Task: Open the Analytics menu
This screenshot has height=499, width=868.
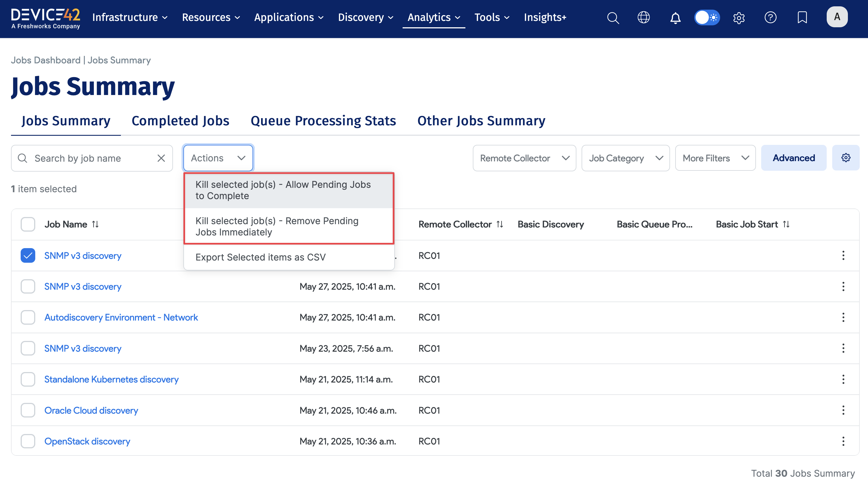Action: 433,17
